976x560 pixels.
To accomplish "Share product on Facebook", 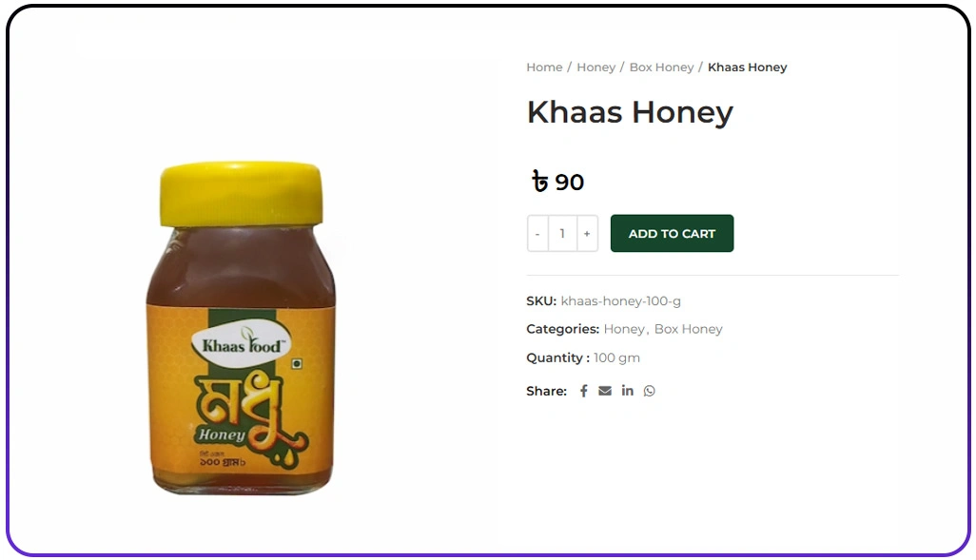I will 583,391.
